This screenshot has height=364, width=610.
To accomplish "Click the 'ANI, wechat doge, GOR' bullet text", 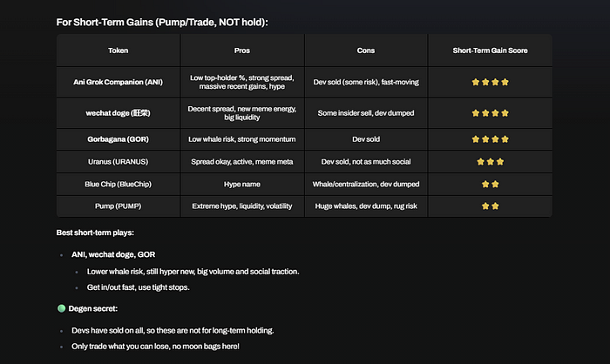I will click(x=113, y=255).
